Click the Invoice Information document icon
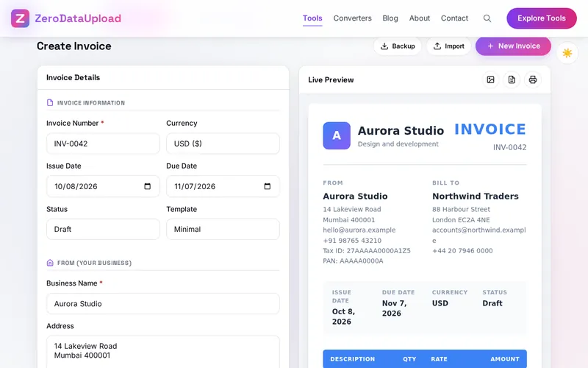Image resolution: width=588 pixels, height=368 pixels. pos(50,102)
